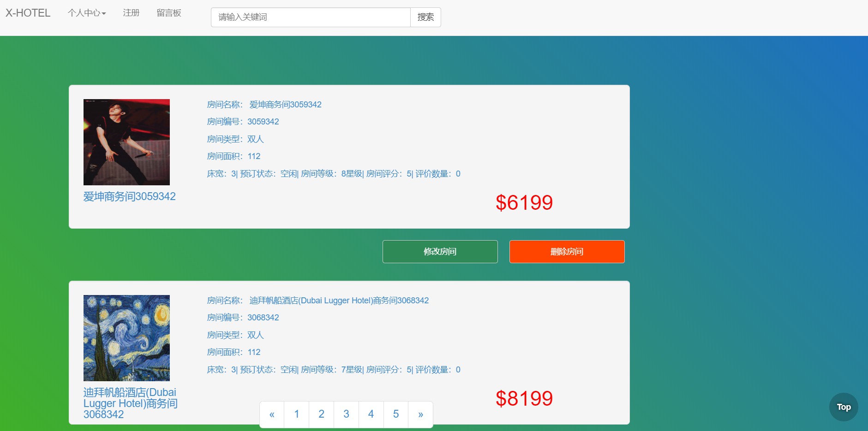Go to next page with » arrow
Image resolution: width=868 pixels, height=431 pixels.
point(420,414)
